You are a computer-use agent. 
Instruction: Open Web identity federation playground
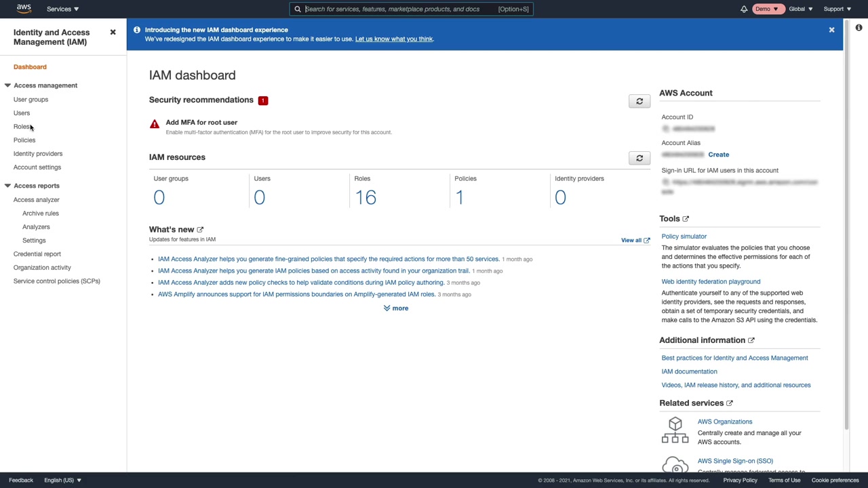[x=711, y=282]
